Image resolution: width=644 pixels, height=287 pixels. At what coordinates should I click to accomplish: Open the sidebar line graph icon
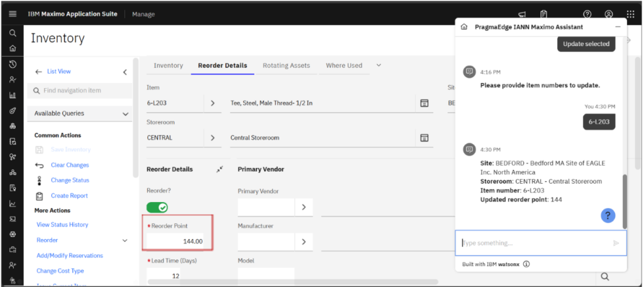click(x=13, y=203)
